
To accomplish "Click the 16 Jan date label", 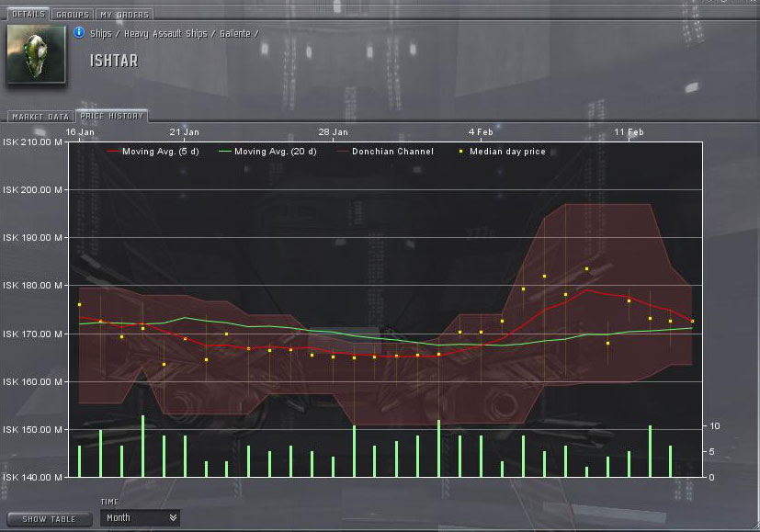I will 80,131.
